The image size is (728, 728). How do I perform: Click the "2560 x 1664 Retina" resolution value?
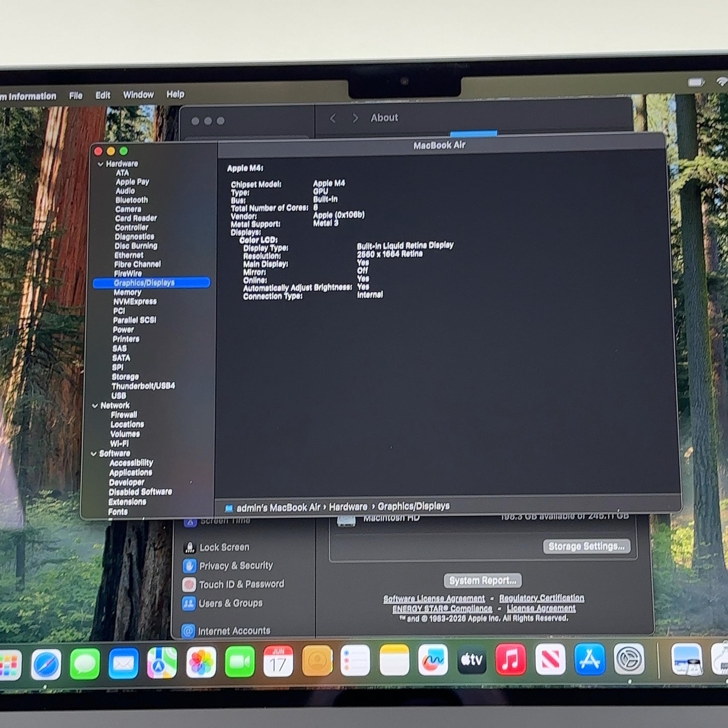pos(390,254)
